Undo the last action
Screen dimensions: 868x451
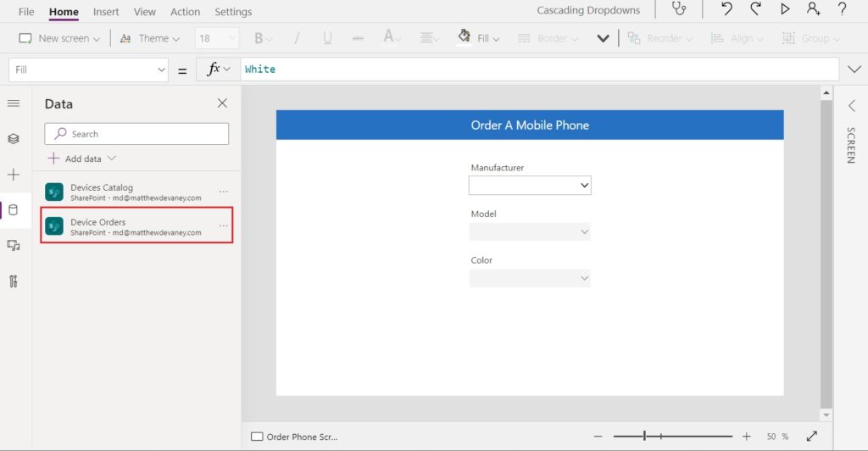pyautogui.click(x=726, y=8)
